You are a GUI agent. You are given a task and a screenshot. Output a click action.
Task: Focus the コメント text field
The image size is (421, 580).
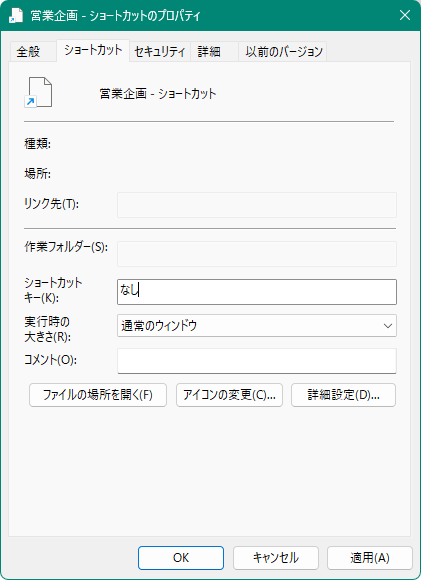click(257, 361)
